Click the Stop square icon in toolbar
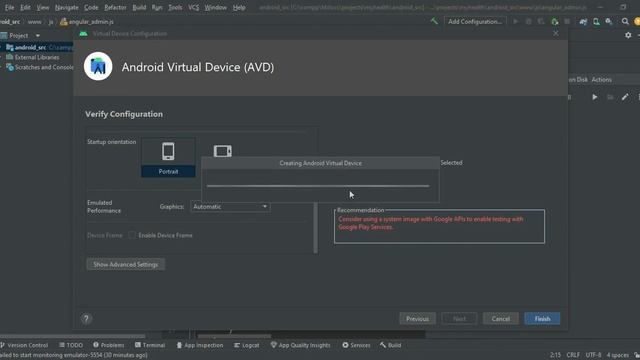The width and height of the screenshot is (640, 360). click(x=567, y=22)
